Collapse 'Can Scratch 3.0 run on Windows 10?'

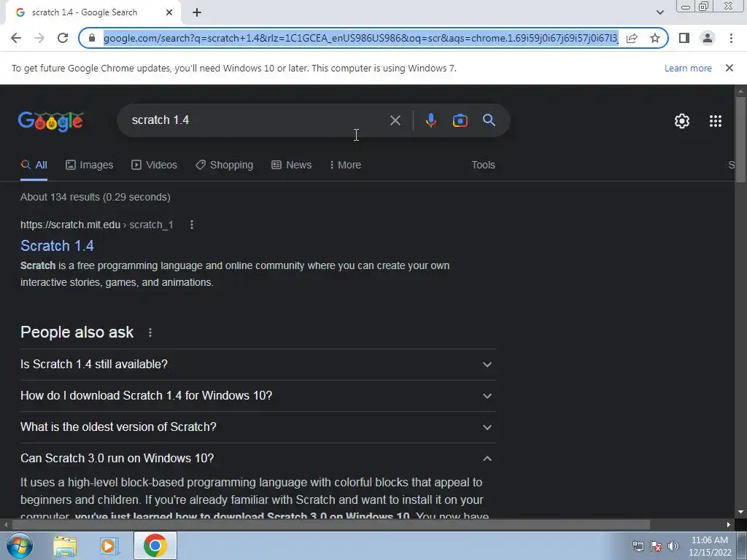click(x=258, y=459)
